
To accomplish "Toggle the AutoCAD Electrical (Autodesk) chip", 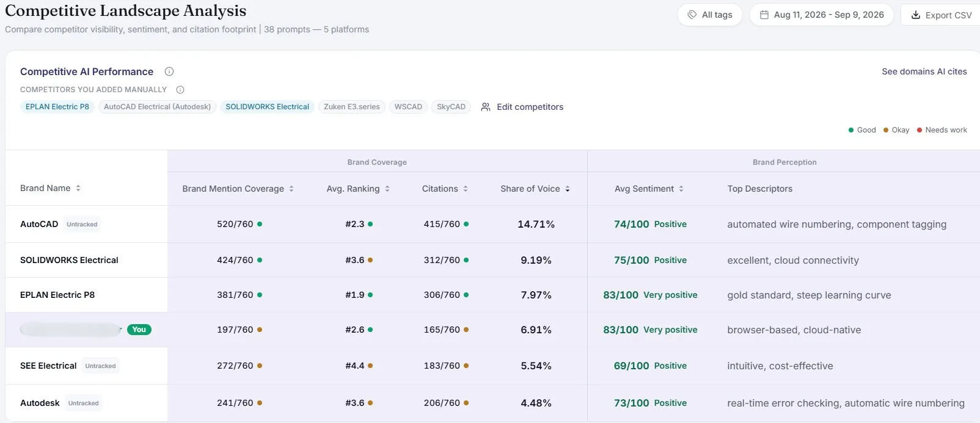I will (157, 107).
